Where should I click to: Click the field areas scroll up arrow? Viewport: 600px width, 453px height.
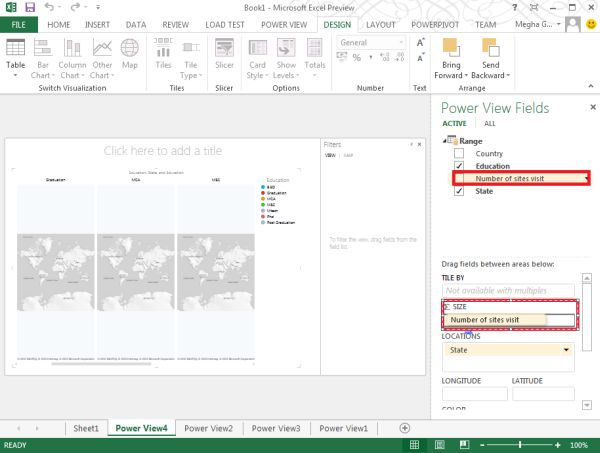pyautogui.click(x=587, y=278)
